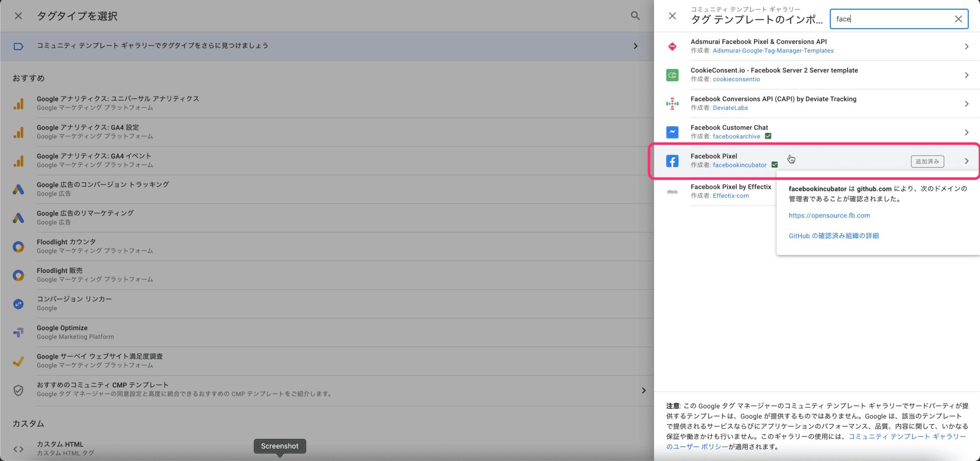Click the Universal Analytics bar chart icon
The image size is (980, 461).
coord(18,104)
